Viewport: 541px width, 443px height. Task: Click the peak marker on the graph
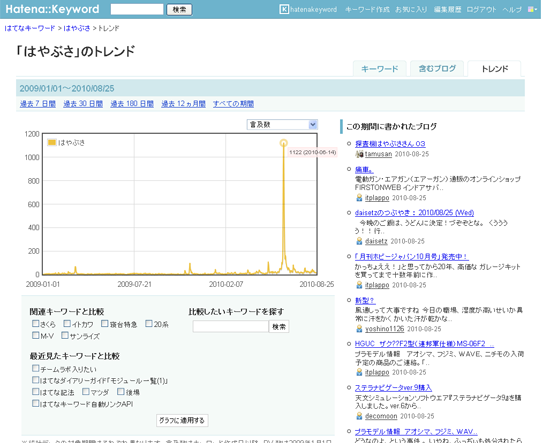(283, 143)
